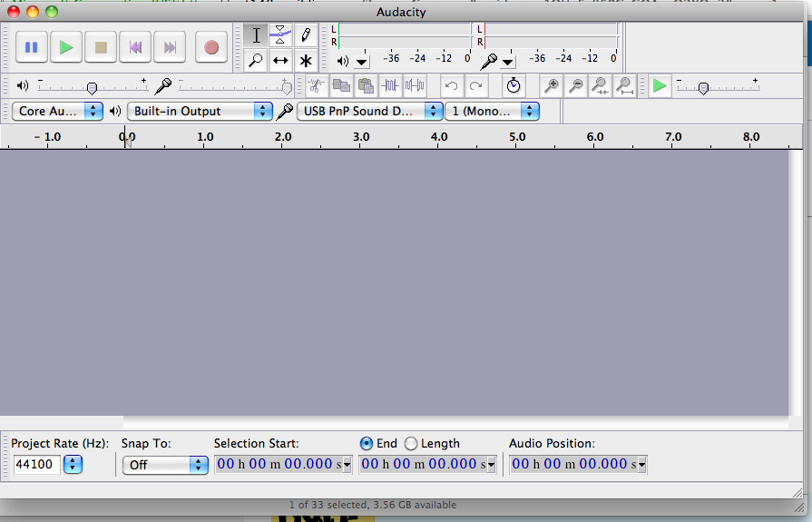
Task: Click the Trim audio icon
Action: [x=390, y=85]
